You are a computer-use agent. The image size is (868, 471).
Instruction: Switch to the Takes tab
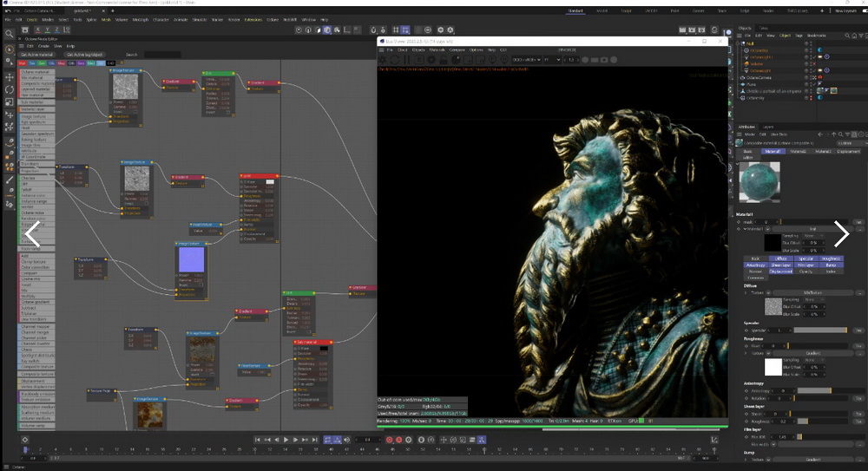click(763, 28)
